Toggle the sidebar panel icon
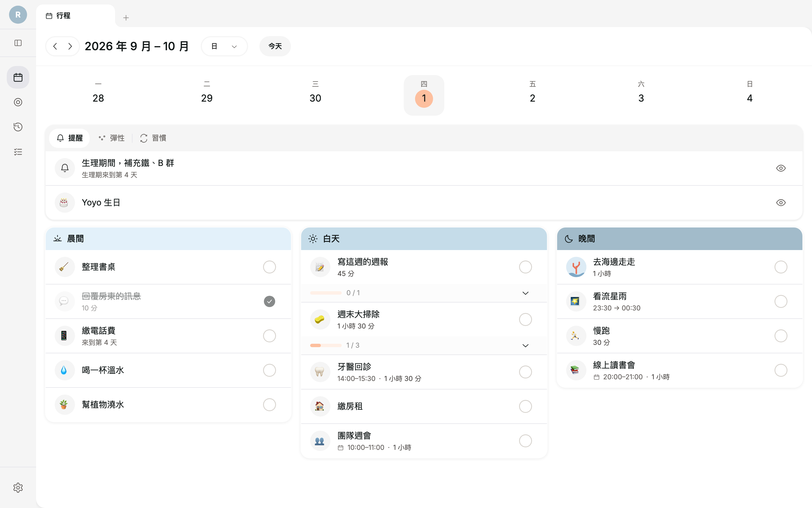 18,43
